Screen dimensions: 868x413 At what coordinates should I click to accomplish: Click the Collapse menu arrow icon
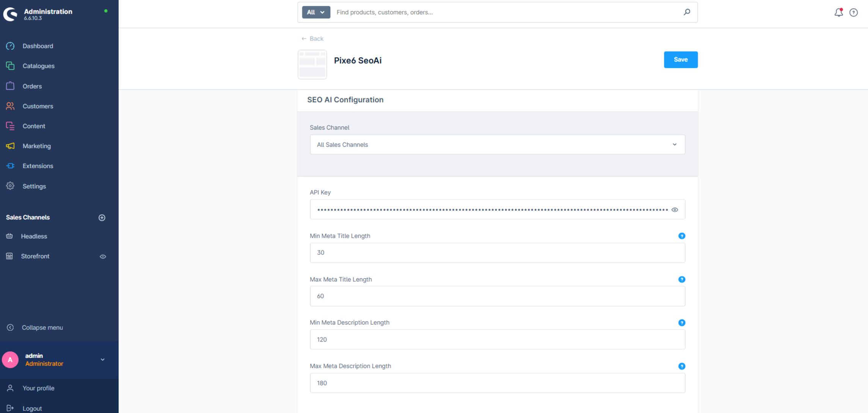[x=10, y=327]
